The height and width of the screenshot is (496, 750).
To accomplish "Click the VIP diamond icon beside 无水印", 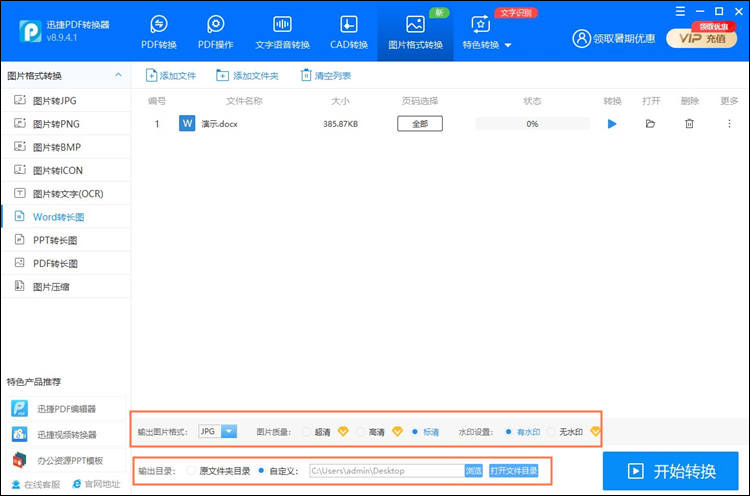I will (595, 431).
